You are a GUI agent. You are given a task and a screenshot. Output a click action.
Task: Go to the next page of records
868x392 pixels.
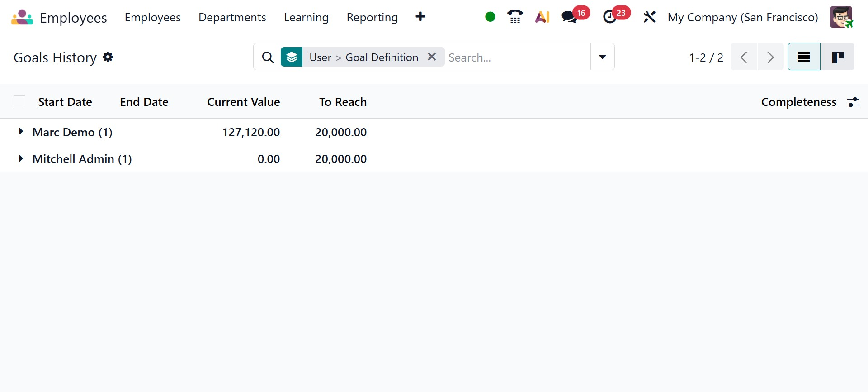click(770, 57)
